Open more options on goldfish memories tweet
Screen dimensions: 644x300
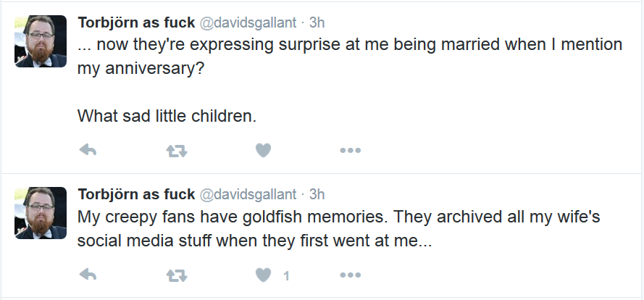351,275
